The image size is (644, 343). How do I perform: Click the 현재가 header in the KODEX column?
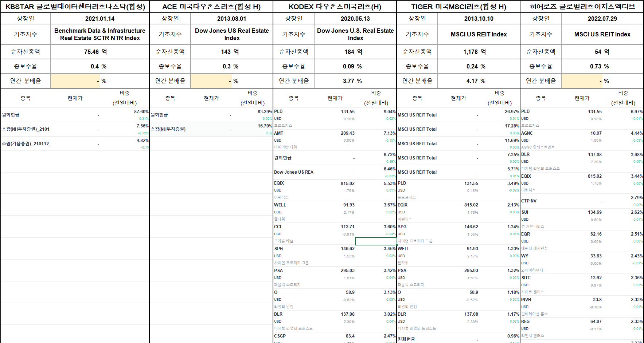335,98
